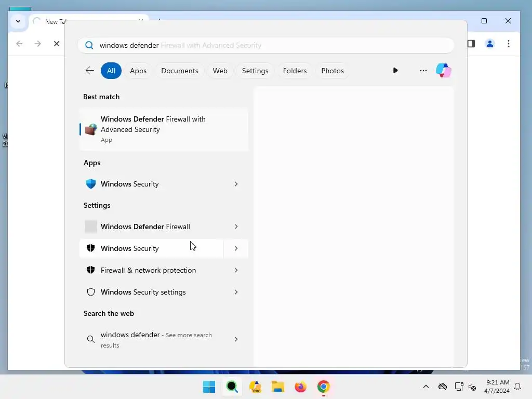Show hidden system tray icons
The image size is (532, 399).
[426, 387]
